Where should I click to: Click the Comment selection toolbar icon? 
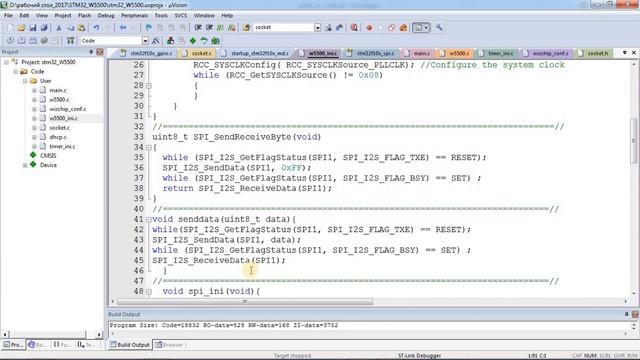click(x=220, y=28)
